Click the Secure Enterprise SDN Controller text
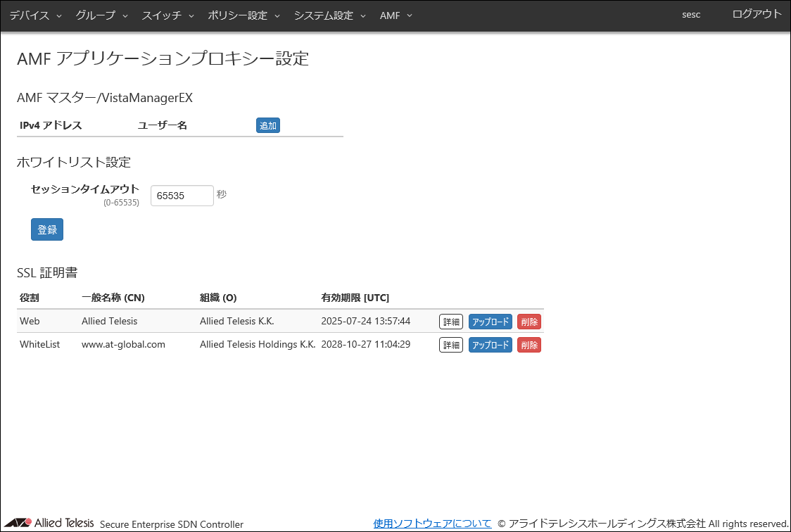Screen dimensions: 791x532 (172, 524)
